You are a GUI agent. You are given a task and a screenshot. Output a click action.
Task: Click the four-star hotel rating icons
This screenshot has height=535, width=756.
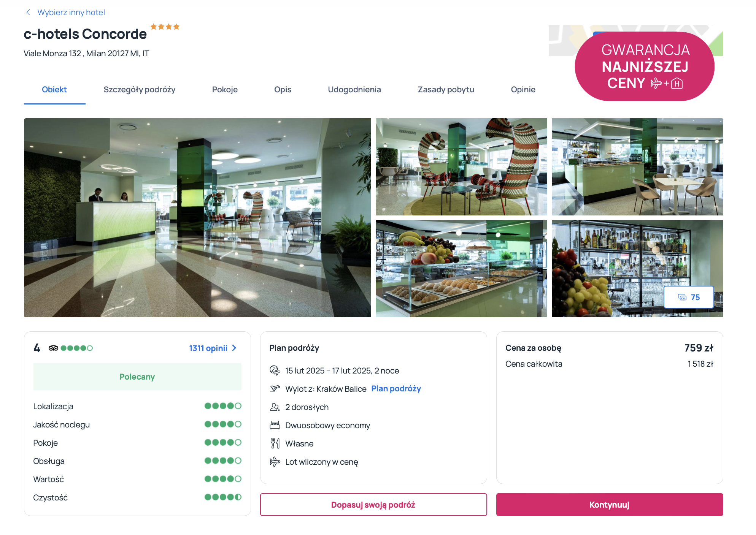[x=165, y=27]
